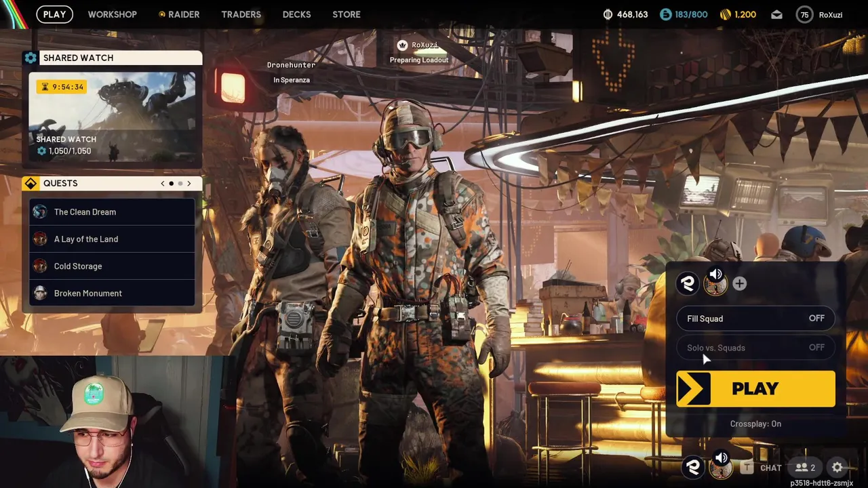
Task: Click the coin currency icon beside 468,163
Action: click(608, 14)
